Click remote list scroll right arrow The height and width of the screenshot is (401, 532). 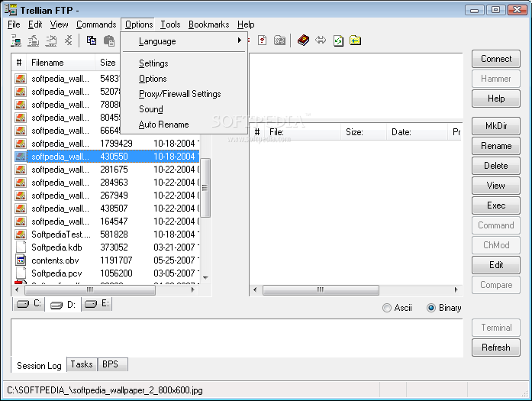point(456,290)
